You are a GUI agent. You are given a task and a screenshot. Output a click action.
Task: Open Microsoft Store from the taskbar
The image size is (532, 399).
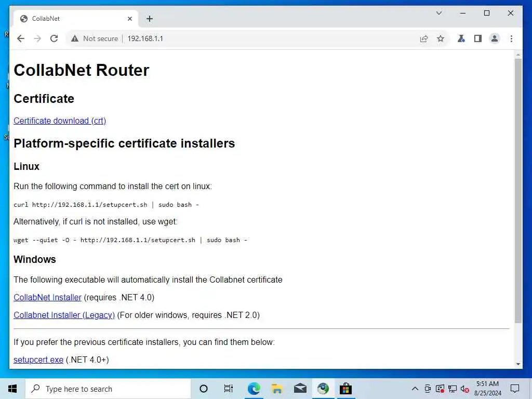pos(345,389)
